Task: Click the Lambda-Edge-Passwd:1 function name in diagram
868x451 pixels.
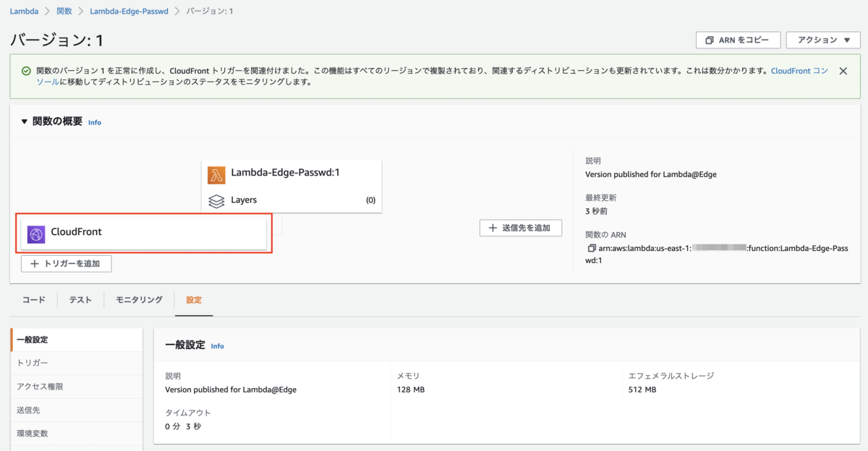Action: (x=285, y=173)
